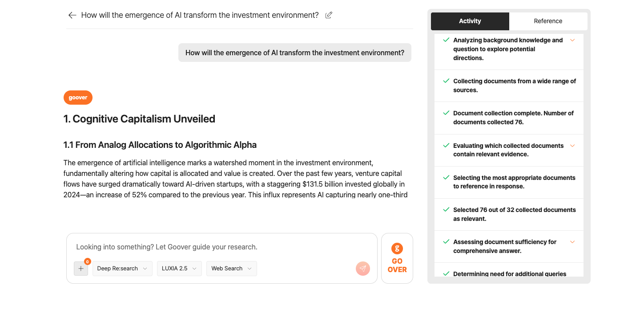This screenshot has width=644, height=314.
Task: Click the GO OVER button
Action: pos(397,258)
